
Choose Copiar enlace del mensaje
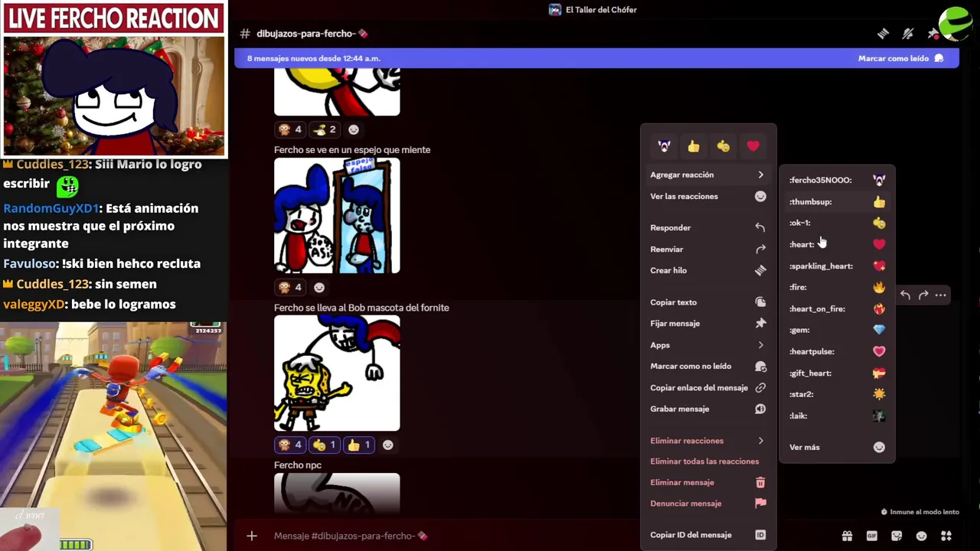pos(708,388)
